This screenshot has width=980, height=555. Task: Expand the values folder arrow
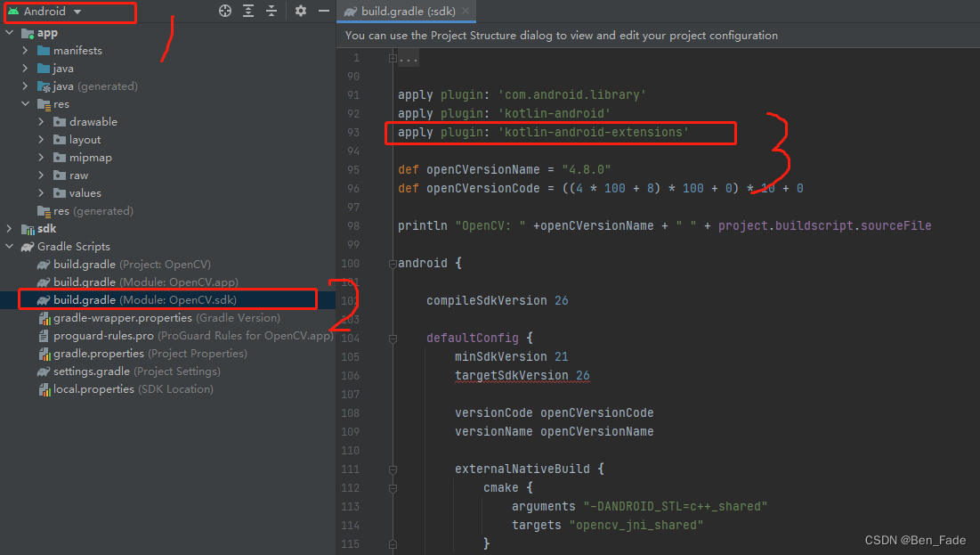click(41, 192)
